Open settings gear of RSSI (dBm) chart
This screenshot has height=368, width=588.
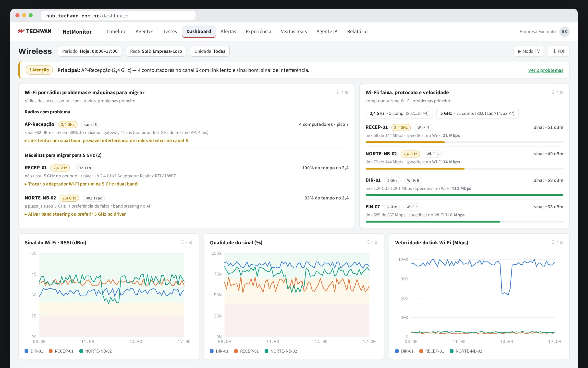click(x=191, y=242)
